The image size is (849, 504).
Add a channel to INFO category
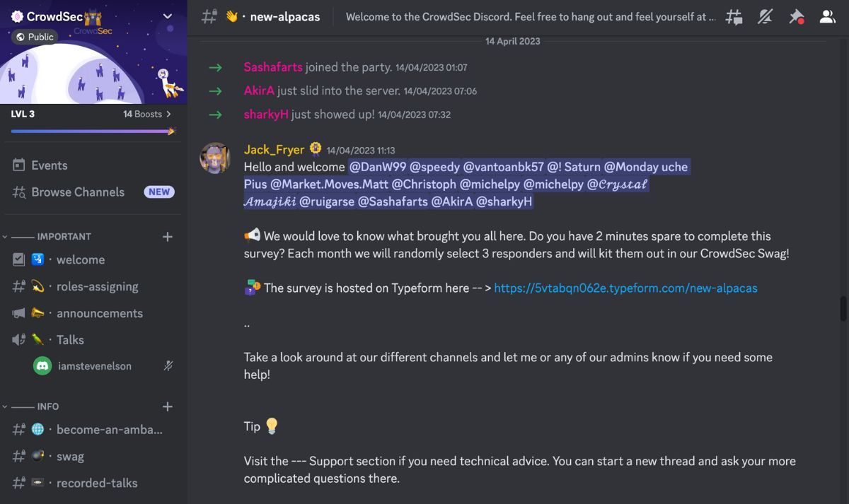pyautogui.click(x=168, y=406)
